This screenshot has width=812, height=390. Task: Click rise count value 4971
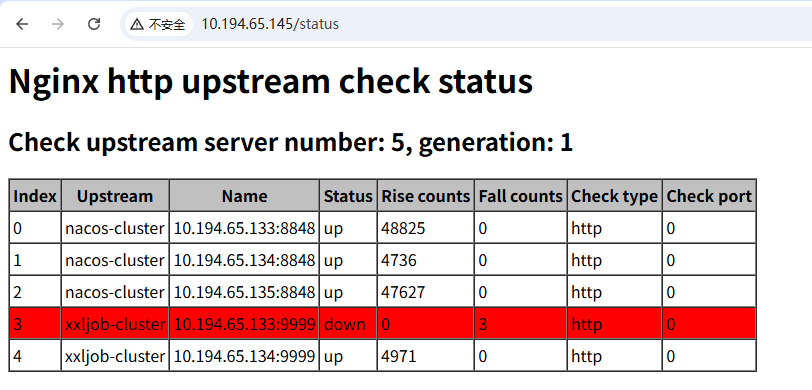click(x=399, y=356)
